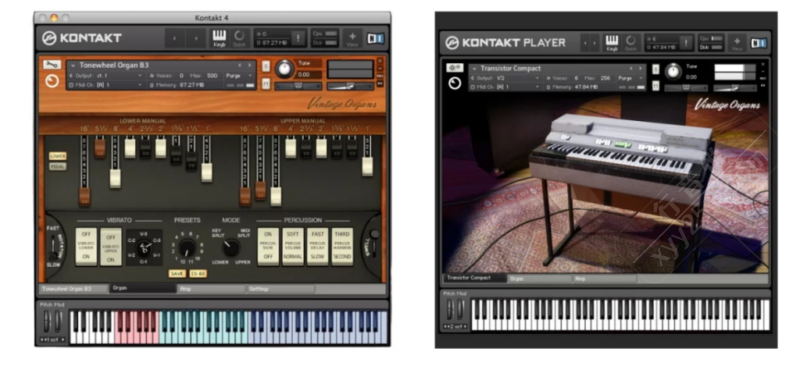Viewport: 800px width, 373px height.
Task: Toggle the Percussion On/Off rocker switch
Action: click(268, 246)
